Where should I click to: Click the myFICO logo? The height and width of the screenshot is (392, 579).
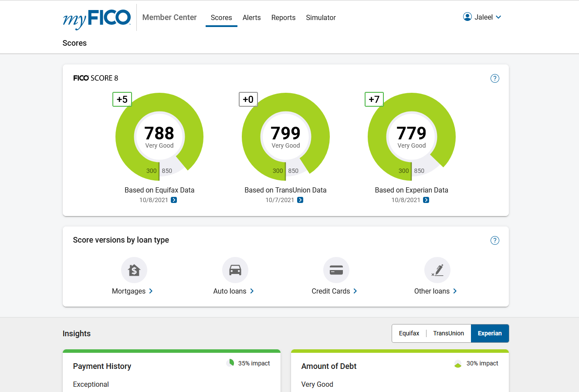97,19
